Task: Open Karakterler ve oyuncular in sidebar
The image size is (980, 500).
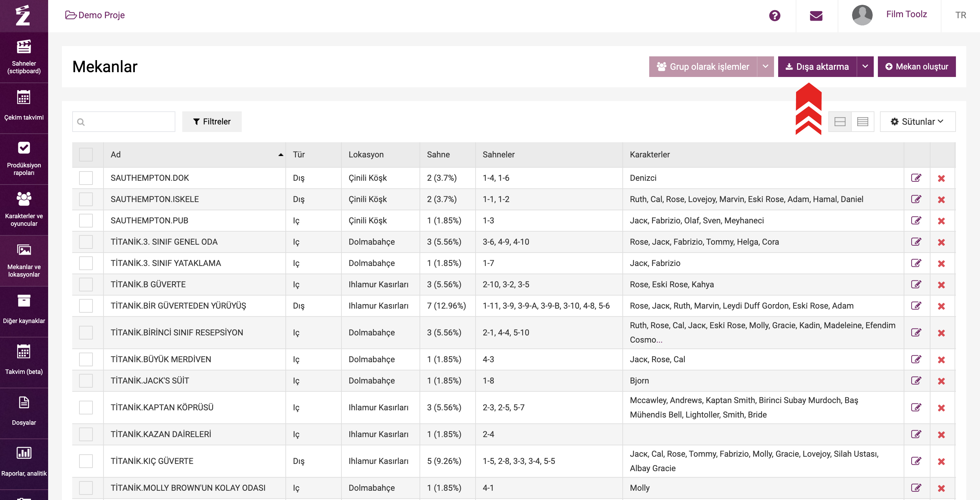Action: pyautogui.click(x=24, y=210)
